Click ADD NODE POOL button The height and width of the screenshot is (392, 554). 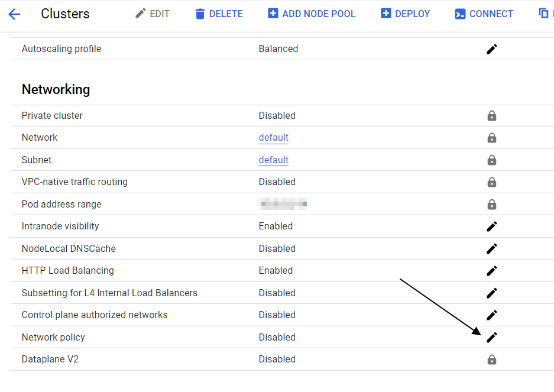coord(312,14)
